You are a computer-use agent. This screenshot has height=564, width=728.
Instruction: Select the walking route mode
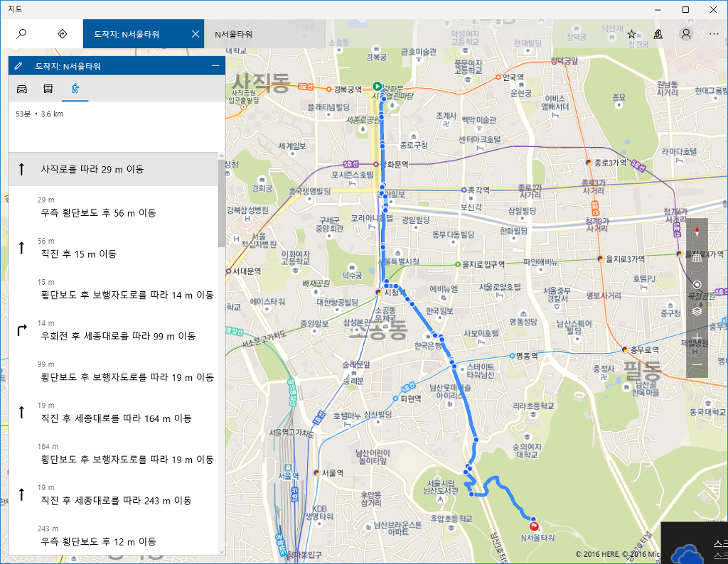(x=74, y=88)
